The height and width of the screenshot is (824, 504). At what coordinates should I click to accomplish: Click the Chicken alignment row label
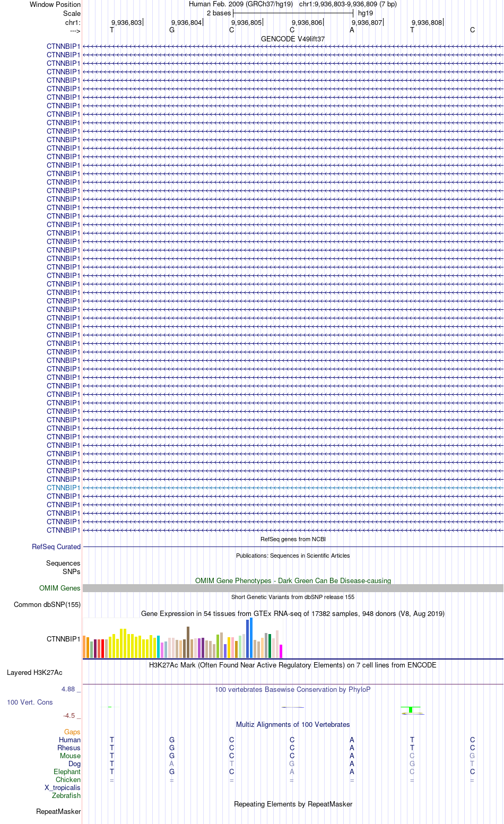(68, 779)
